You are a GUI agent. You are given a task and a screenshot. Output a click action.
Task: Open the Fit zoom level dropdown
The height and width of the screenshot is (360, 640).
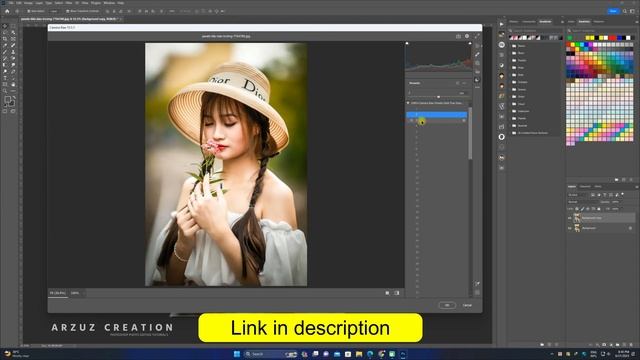pyautogui.click(x=58, y=293)
